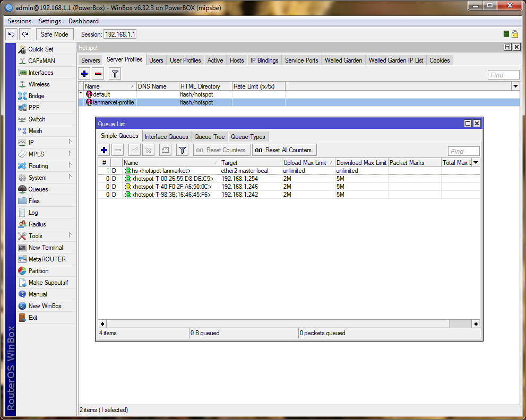Image resolution: width=526 pixels, height=420 pixels.
Task: Switch to the Queue Tree tab
Action: click(209, 137)
